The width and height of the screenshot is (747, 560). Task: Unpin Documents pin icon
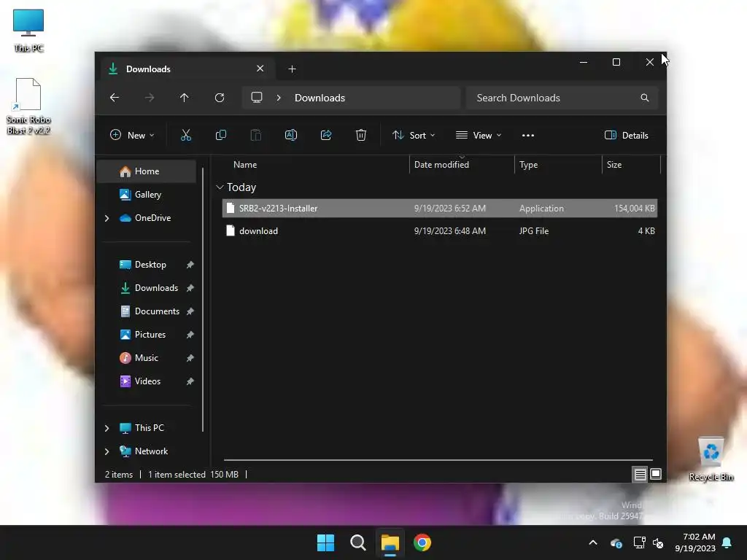pos(190,311)
